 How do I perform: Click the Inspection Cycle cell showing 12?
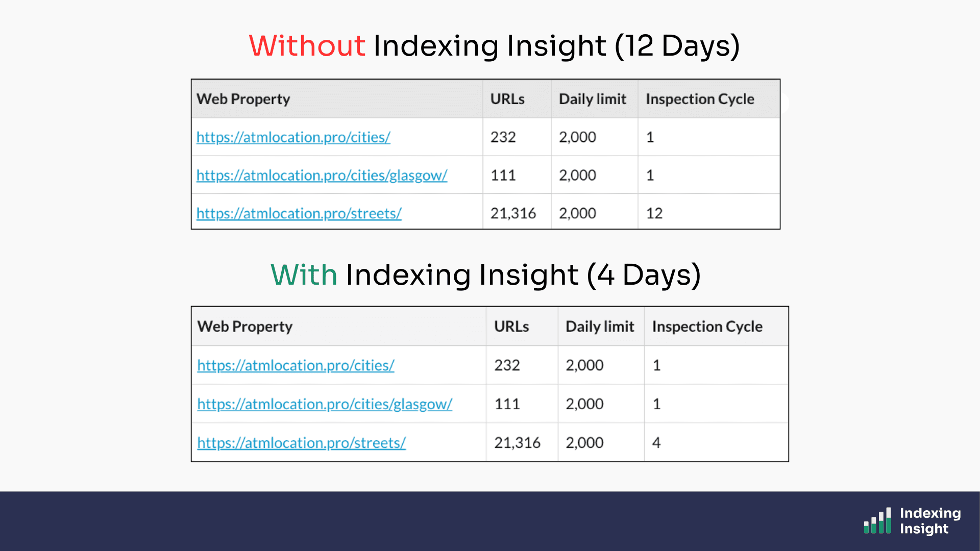pyautogui.click(x=654, y=213)
